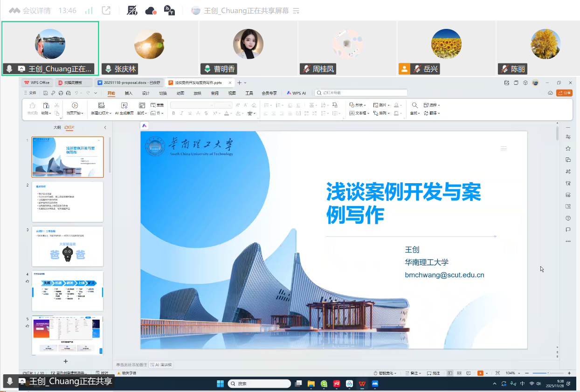Image resolution: width=580 pixels, height=392 pixels.
Task: Click the 新建幻灯片 new slide icon
Action: pyautogui.click(x=101, y=105)
